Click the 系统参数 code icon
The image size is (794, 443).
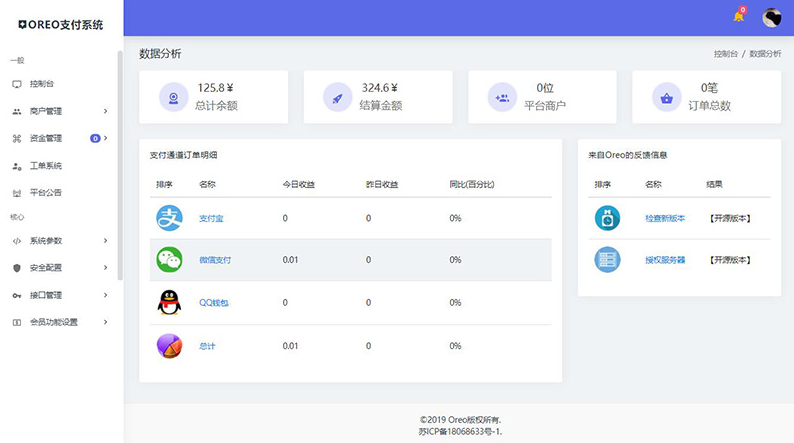[17, 241]
